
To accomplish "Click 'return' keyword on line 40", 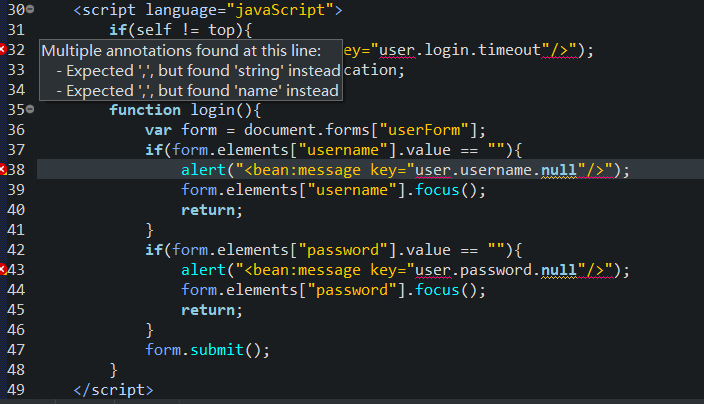I will click(208, 210).
